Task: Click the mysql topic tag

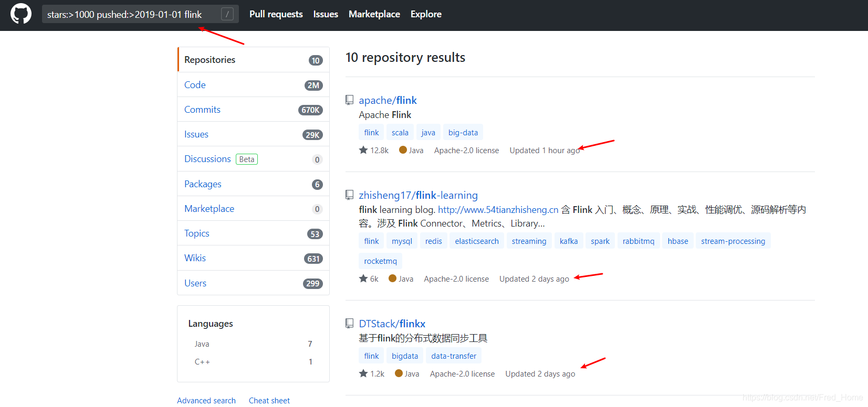Action: pos(402,241)
